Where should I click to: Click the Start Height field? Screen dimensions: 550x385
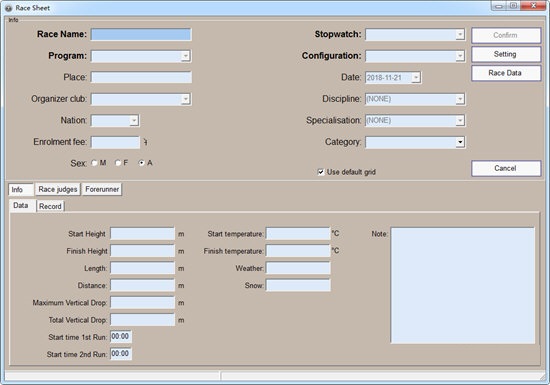[x=142, y=234]
